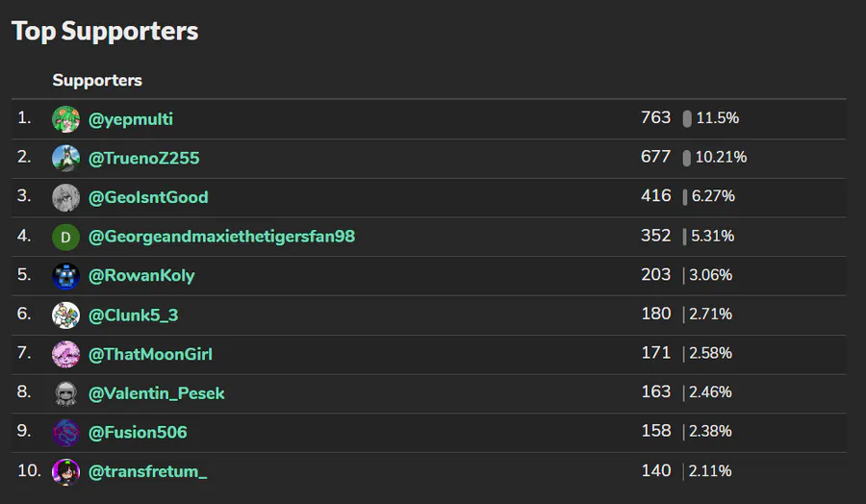The height and width of the screenshot is (504, 866).
Task: Click the 11.5% percentage bar
Action: pos(687,118)
